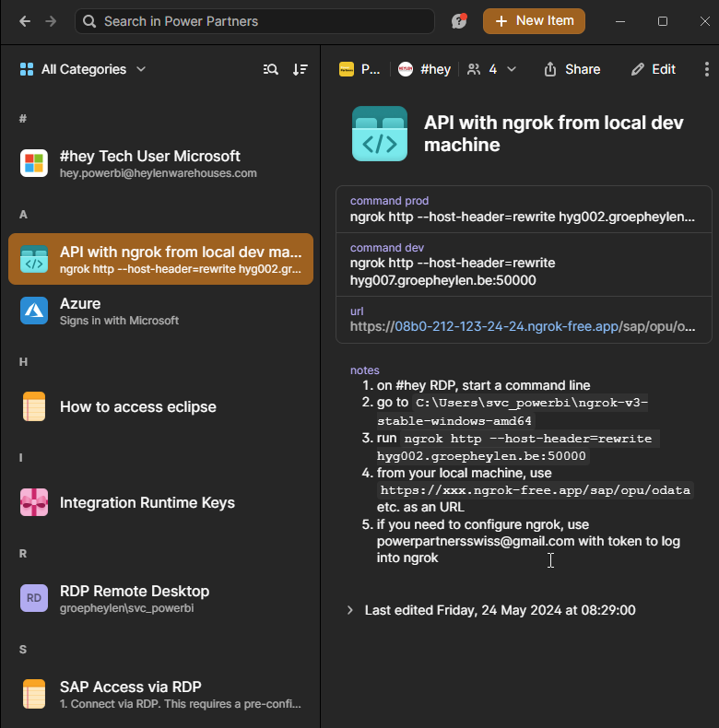Click the Last edited Friday 24 May text
The height and width of the screenshot is (728, 719).
[x=500, y=610]
